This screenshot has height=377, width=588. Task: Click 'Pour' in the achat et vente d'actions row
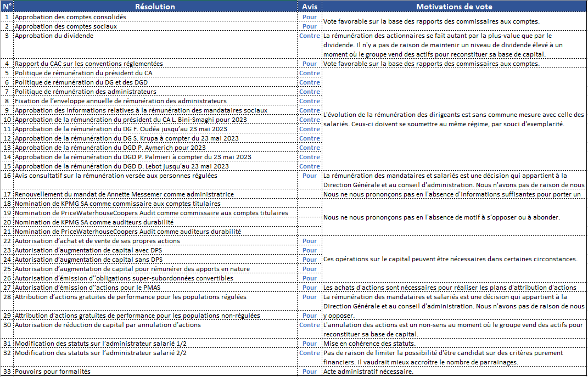coord(310,241)
